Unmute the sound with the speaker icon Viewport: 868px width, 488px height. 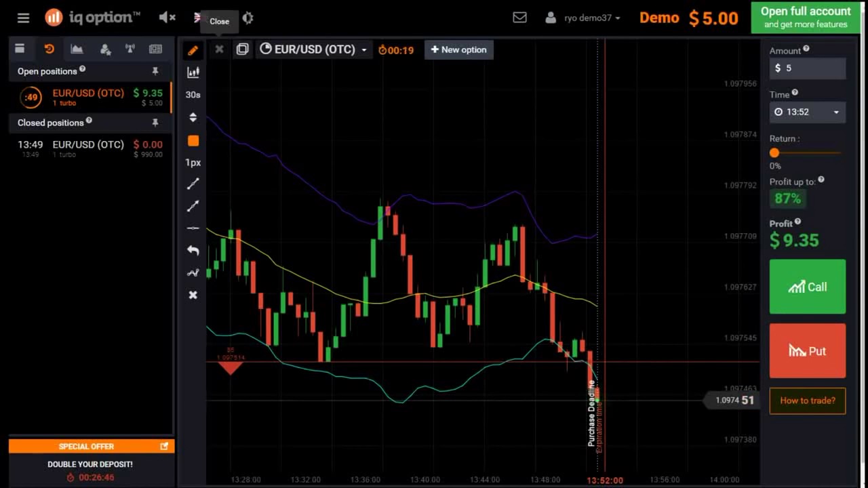167,18
